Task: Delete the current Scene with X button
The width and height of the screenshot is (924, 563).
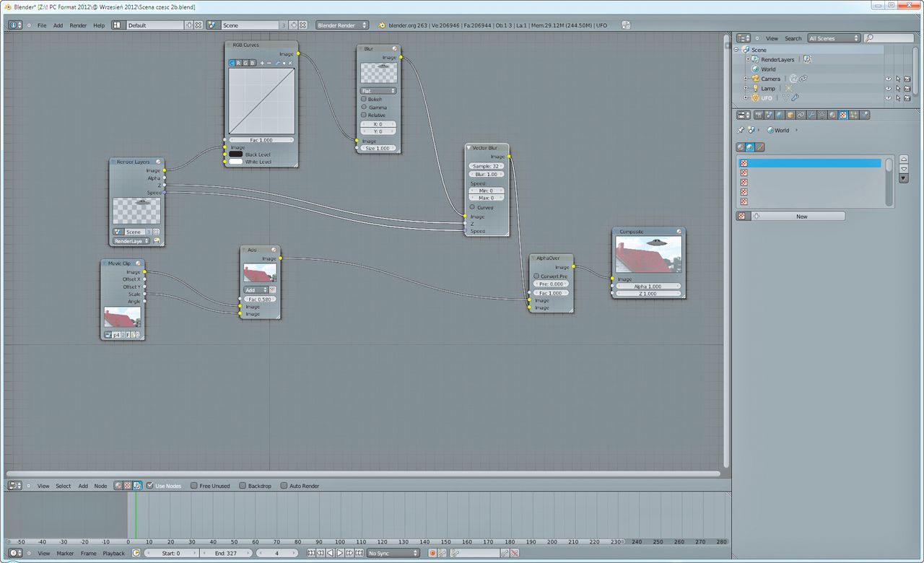Action: coord(302,25)
